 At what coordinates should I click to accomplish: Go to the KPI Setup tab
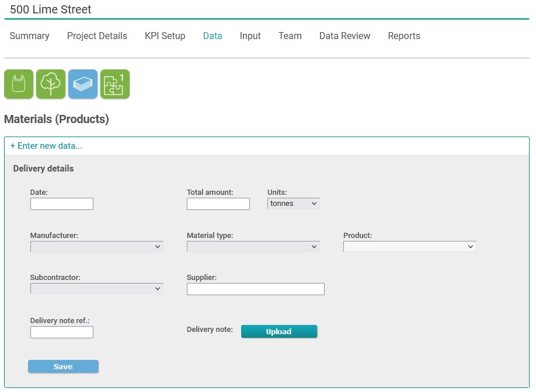tap(165, 36)
